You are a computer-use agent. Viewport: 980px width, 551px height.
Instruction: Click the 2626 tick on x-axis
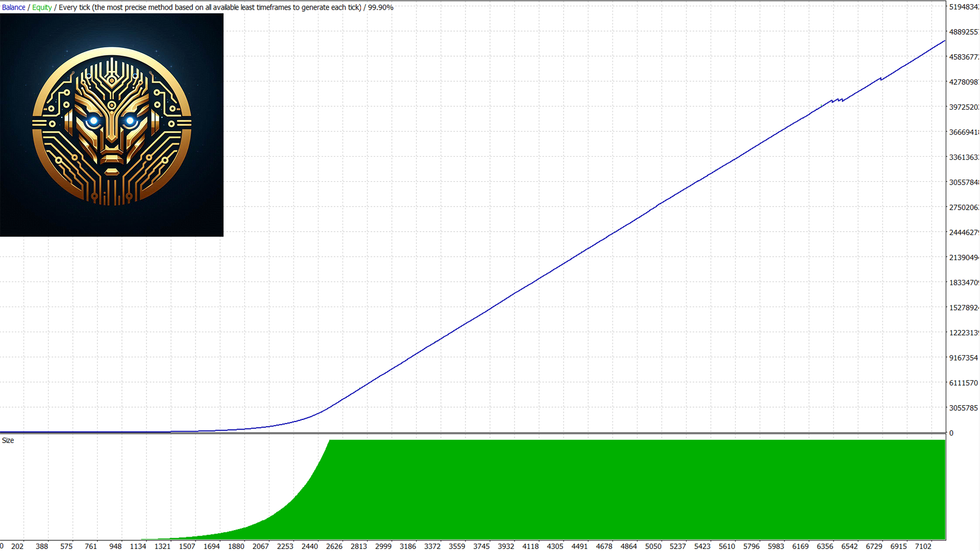click(x=334, y=546)
